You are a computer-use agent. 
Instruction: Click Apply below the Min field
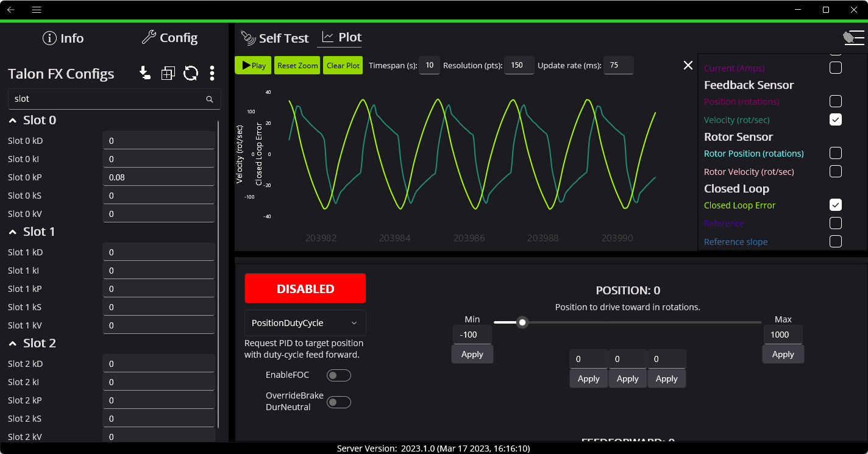pos(472,354)
